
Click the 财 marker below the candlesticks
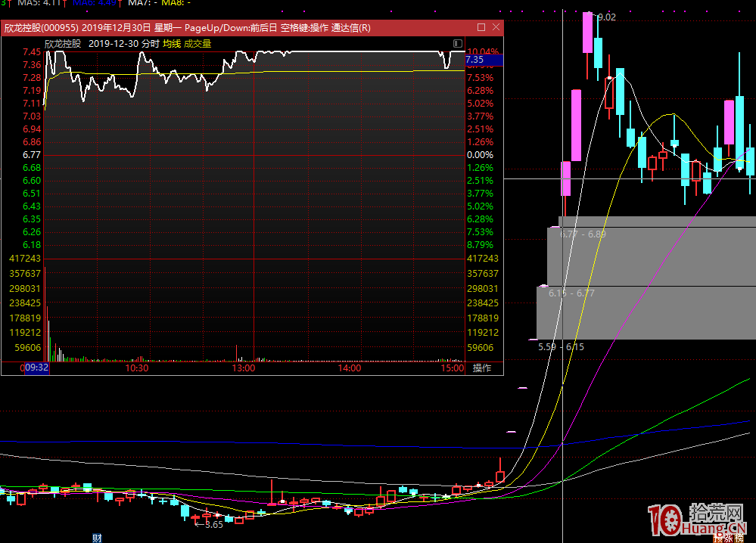[x=97, y=538]
